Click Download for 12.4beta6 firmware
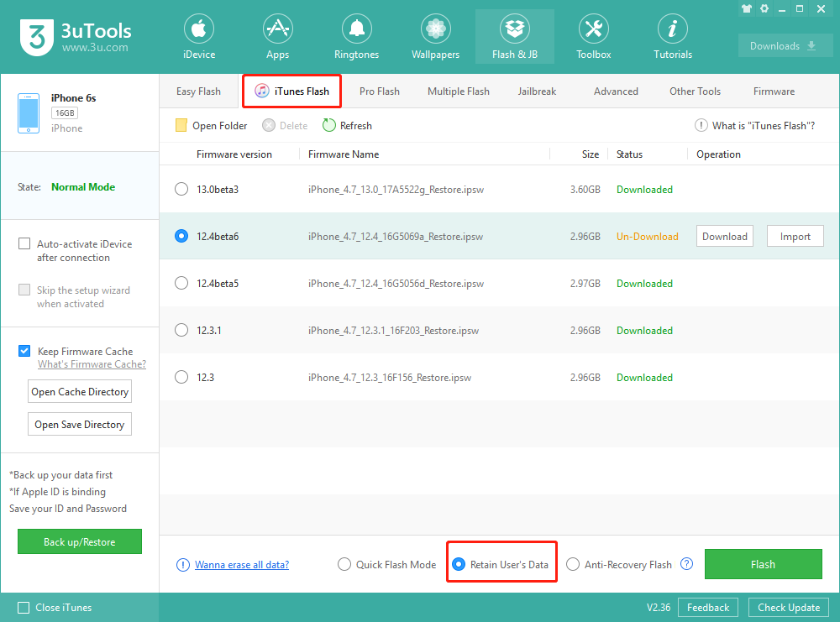Screen dimensions: 840x622 pos(725,236)
